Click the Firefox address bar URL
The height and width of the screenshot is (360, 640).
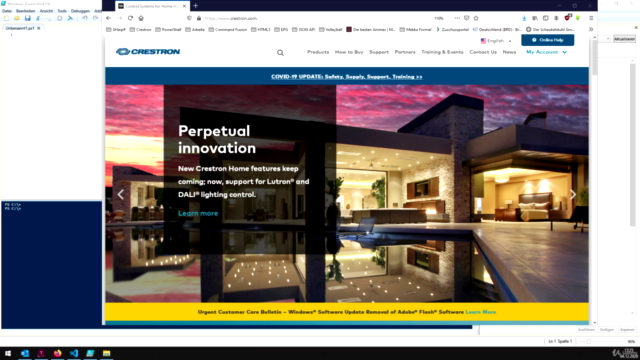click(231, 18)
